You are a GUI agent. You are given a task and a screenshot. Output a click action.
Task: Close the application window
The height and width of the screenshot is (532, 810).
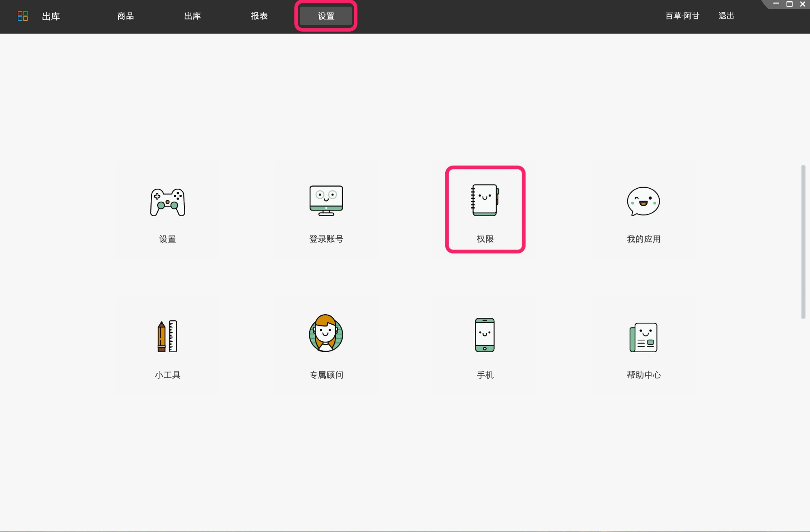803,4
